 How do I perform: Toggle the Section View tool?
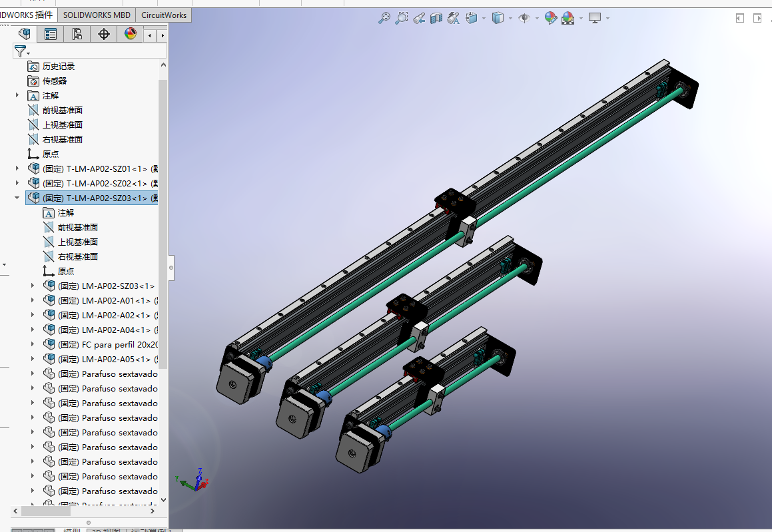coord(436,18)
